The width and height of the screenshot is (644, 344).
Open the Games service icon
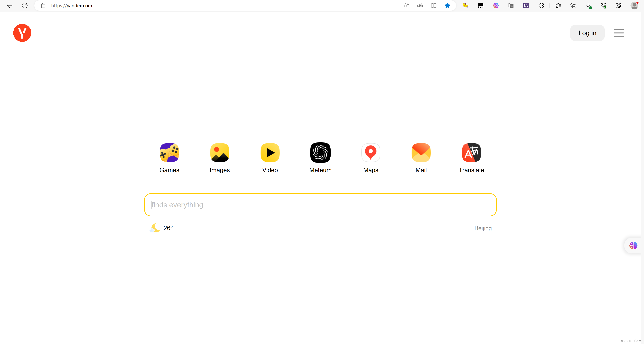[169, 152]
